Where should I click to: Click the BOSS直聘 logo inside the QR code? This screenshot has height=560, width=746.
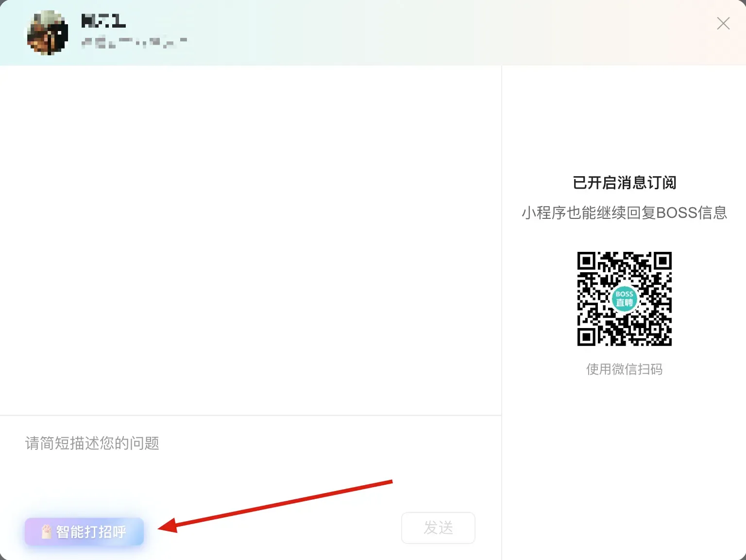624,299
